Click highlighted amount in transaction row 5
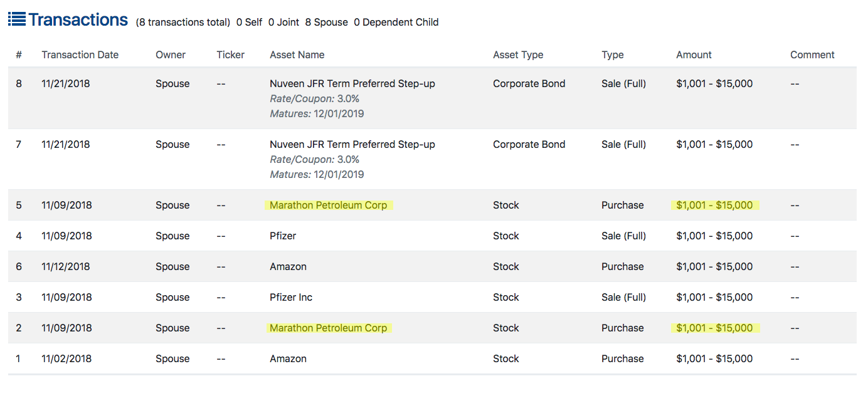Screen dimensions: 868x396 click(x=715, y=205)
